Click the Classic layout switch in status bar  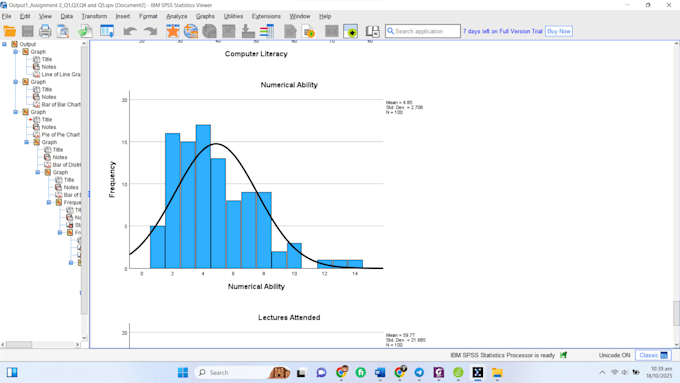(x=653, y=355)
